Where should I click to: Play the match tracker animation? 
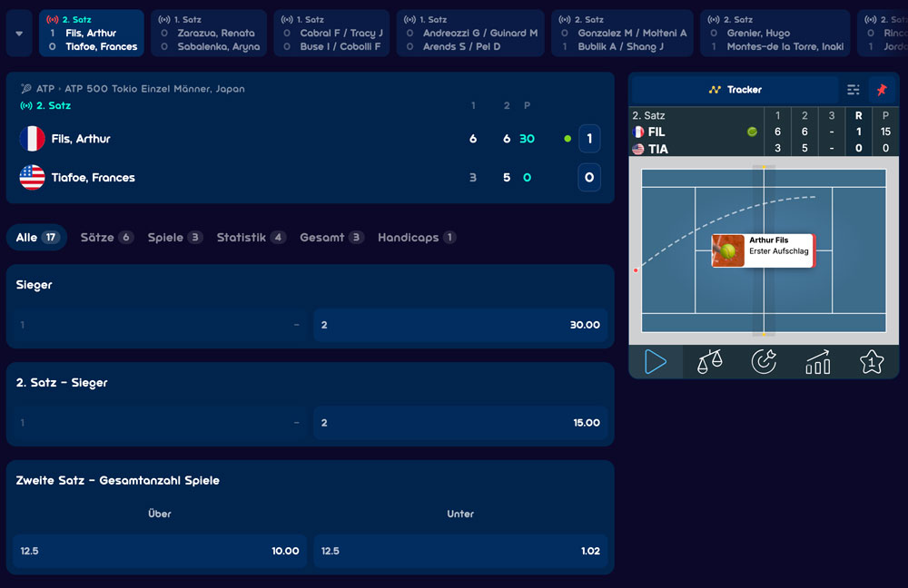[x=656, y=362]
